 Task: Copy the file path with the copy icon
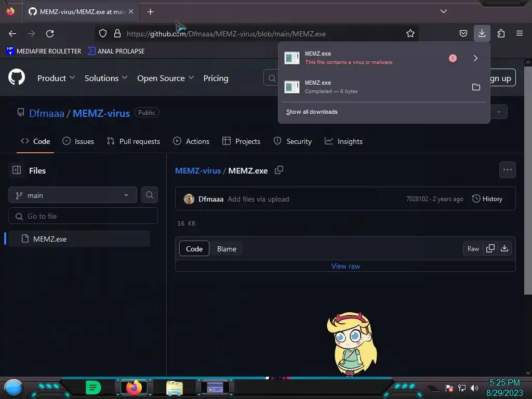(279, 170)
